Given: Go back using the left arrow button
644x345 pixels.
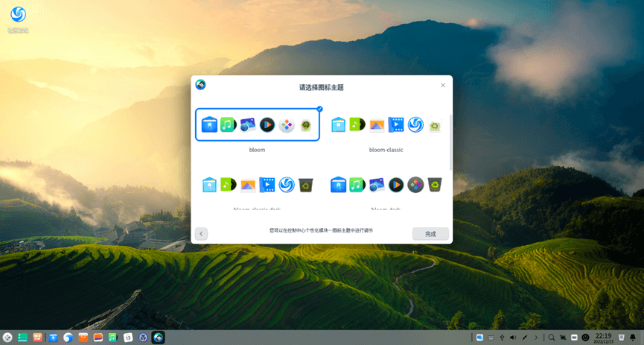Looking at the screenshot, I should click(x=201, y=234).
